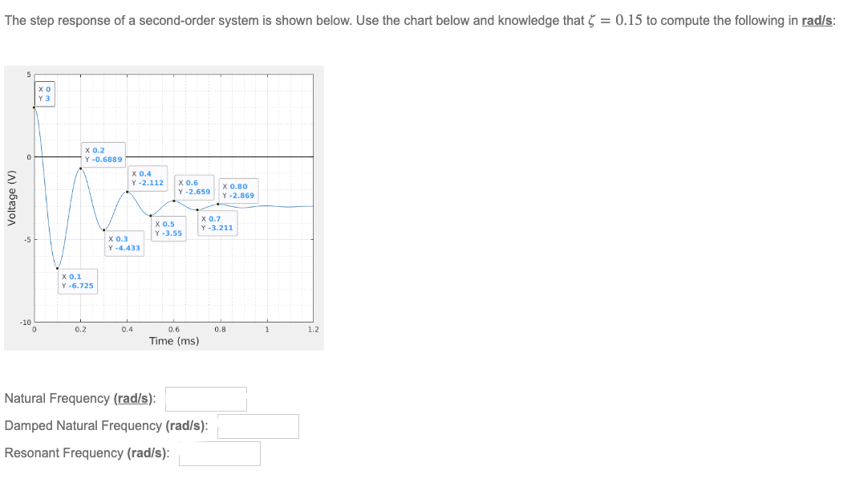The image size is (868, 483).
Task: Select the X 0.3 Y -4.433 data tip
Action: [124, 241]
